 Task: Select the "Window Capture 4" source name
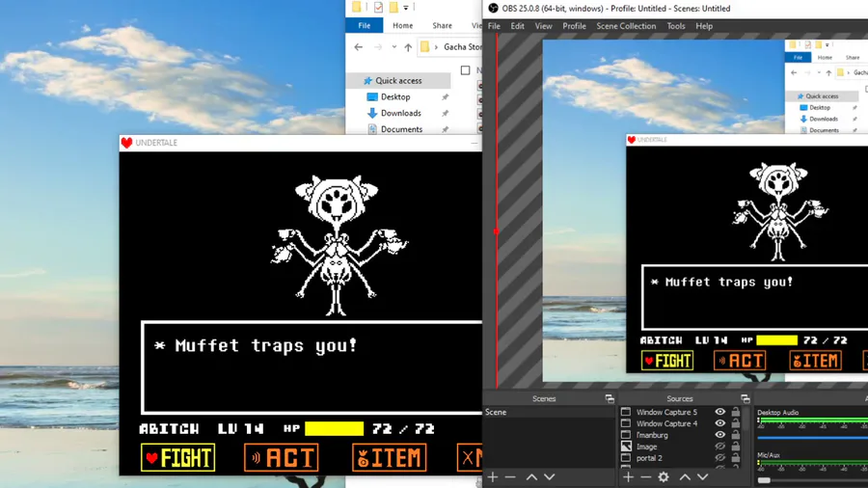coord(666,423)
